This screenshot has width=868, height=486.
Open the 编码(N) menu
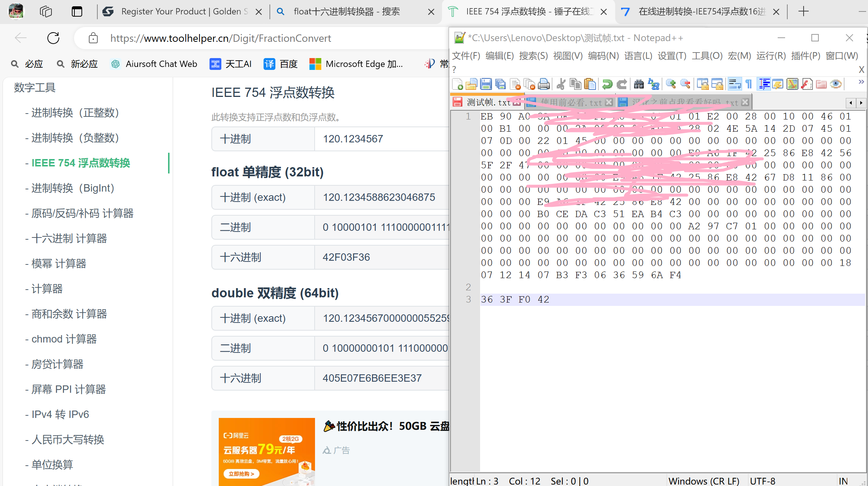click(x=603, y=56)
